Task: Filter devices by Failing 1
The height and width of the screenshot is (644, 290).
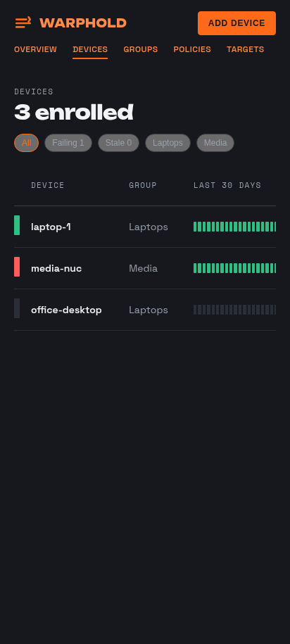Action: click(x=68, y=143)
